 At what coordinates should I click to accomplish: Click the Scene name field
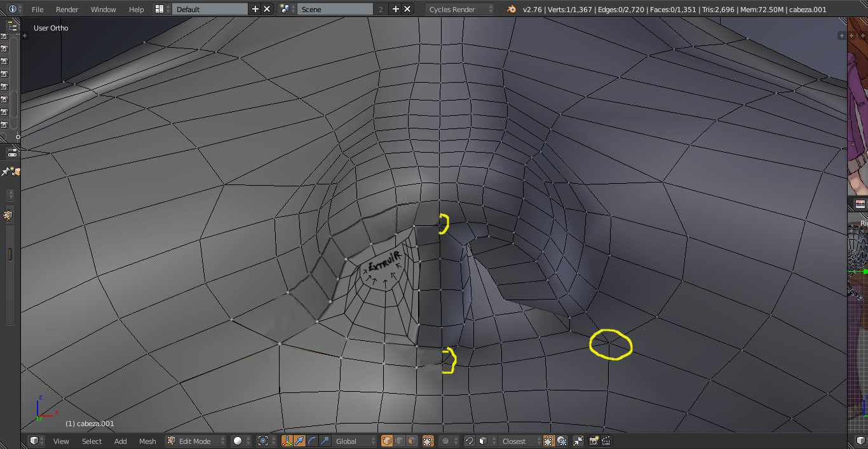pos(335,9)
